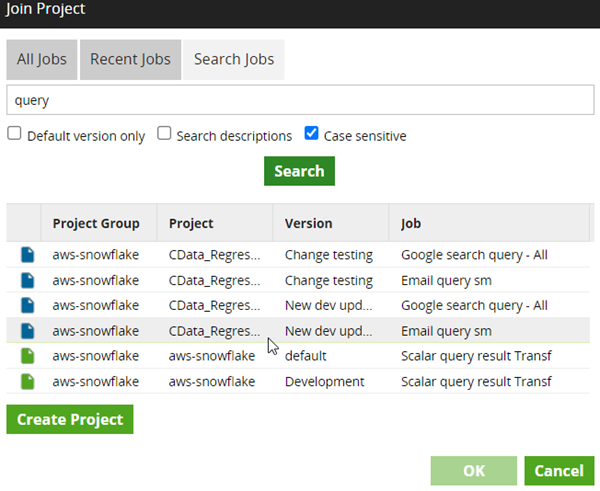
Task: Click the 'Development' version cell
Action: [x=324, y=382]
